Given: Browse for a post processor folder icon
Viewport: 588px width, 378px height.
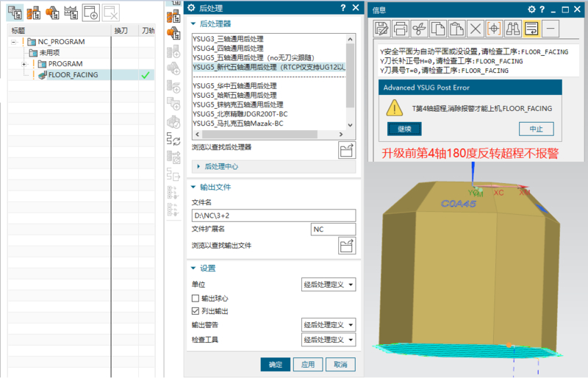Looking at the screenshot, I should (347, 150).
